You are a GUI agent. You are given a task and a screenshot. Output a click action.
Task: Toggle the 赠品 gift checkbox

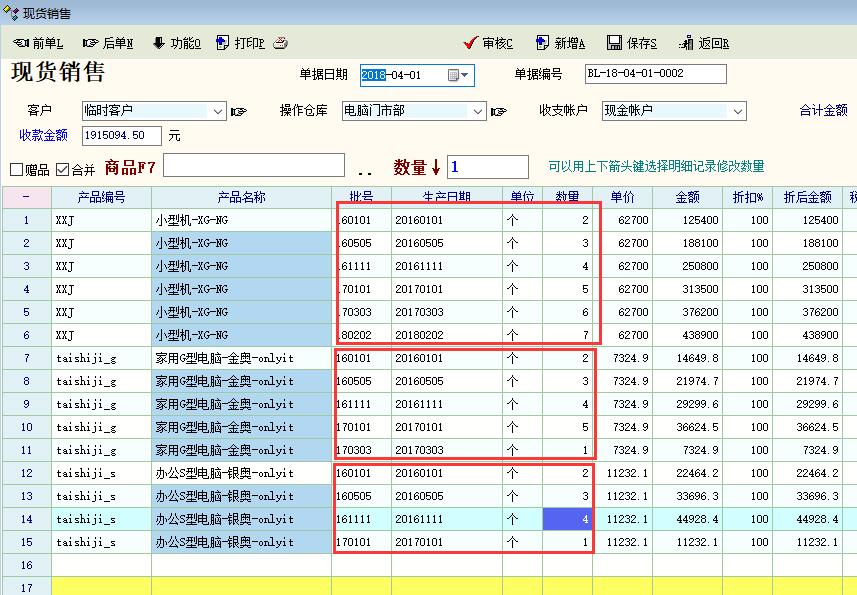pyautogui.click(x=17, y=169)
